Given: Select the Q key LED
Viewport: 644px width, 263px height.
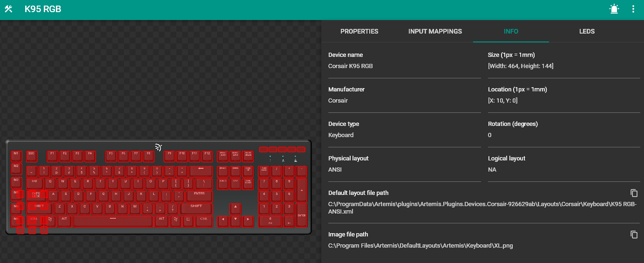Looking at the screenshot, I should pos(50,184).
